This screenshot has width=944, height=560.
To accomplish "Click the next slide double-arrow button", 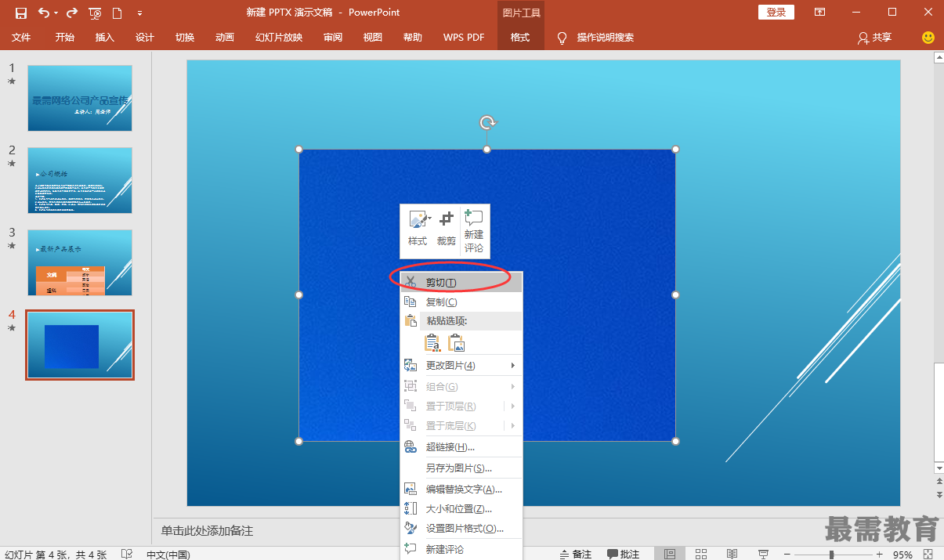I will 938,495.
